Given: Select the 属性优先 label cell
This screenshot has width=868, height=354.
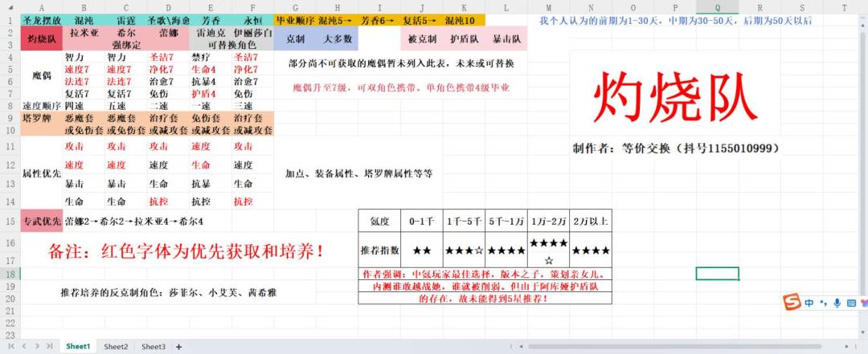Looking at the screenshot, I should tap(42, 173).
